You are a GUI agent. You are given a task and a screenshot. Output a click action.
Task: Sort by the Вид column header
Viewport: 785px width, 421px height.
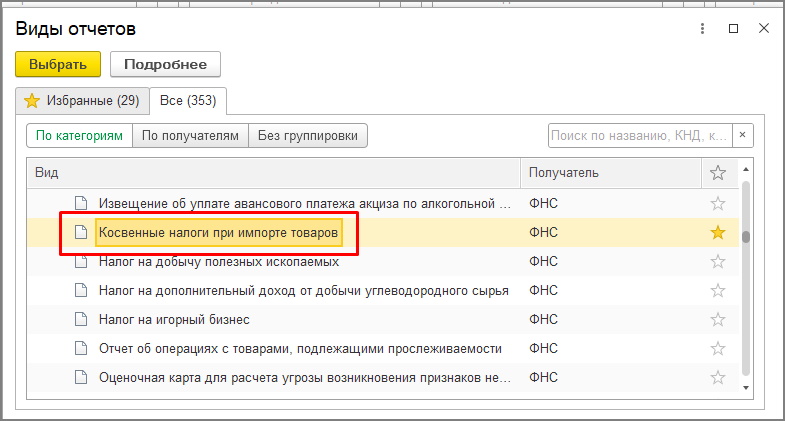tap(273, 173)
